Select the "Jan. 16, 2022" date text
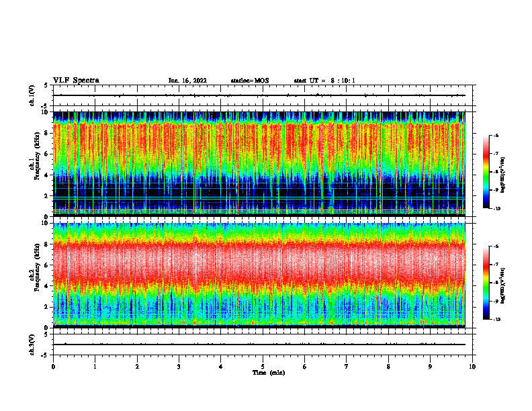Viewport: 532px width, 411px height. coord(187,81)
